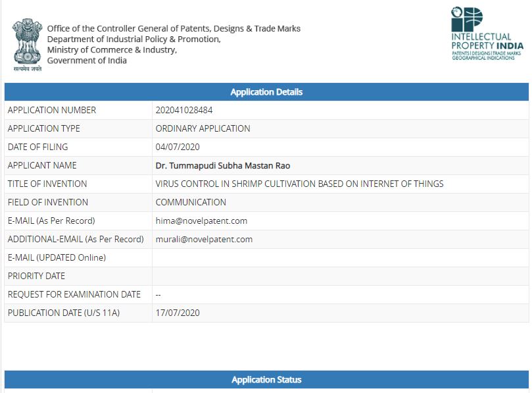Click the Ministry of Commerce & Industry line
The height and width of the screenshot is (393, 532).
tap(112, 50)
